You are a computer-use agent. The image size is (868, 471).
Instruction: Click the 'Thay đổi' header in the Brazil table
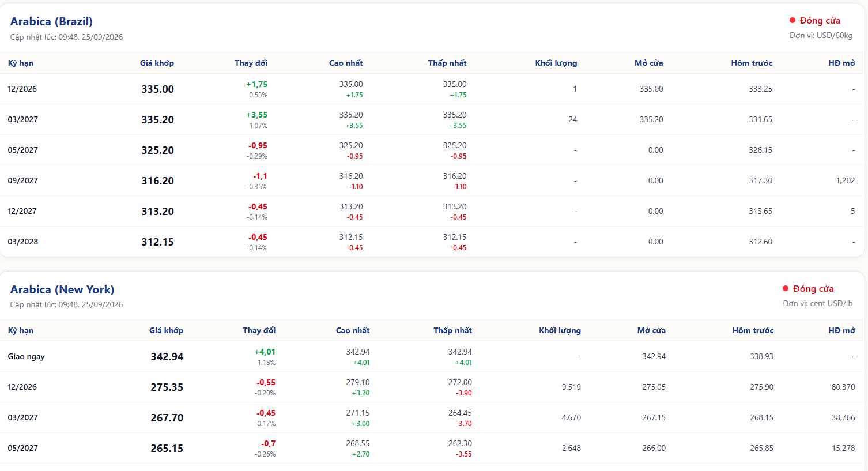[x=251, y=63]
